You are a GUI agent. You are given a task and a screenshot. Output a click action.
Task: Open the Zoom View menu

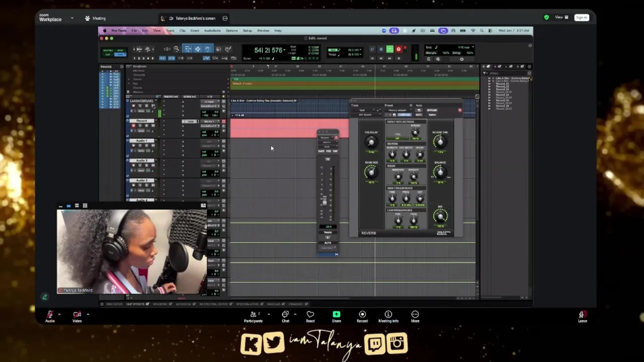click(x=561, y=18)
